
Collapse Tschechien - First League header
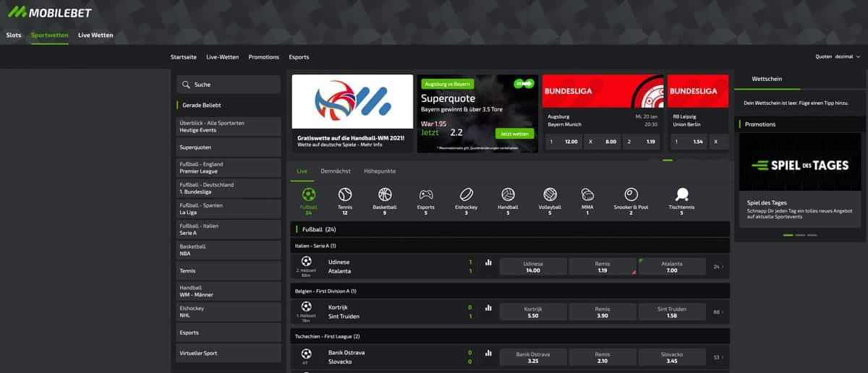tap(510, 336)
